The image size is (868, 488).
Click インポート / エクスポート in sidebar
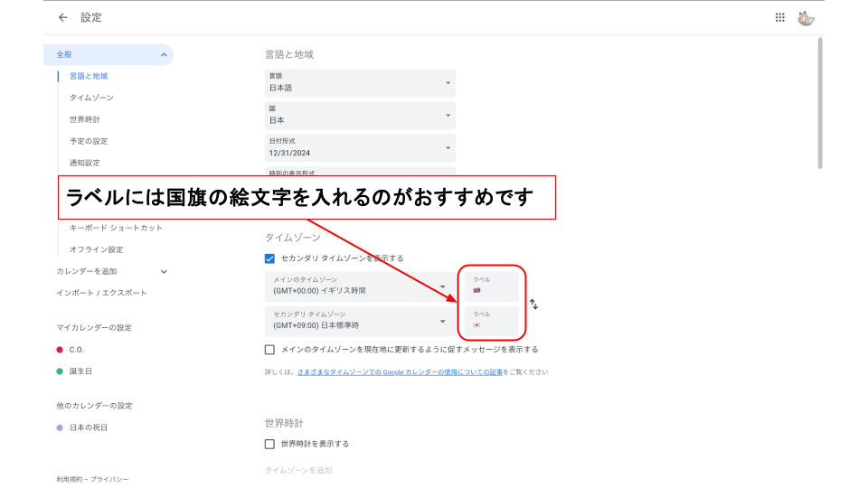[x=101, y=293]
